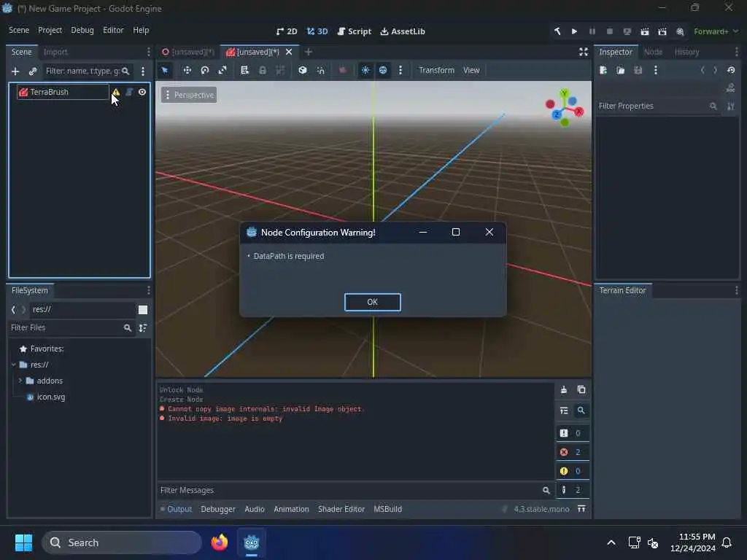Click the pause running project button
The image size is (747, 560).
pyautogui.click(x=592, y=31)
